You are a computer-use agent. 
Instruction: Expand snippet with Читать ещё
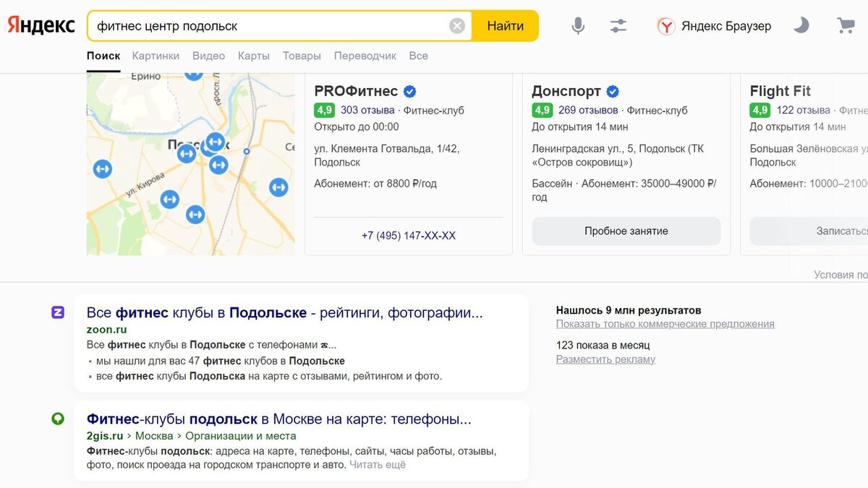(378, 465)
